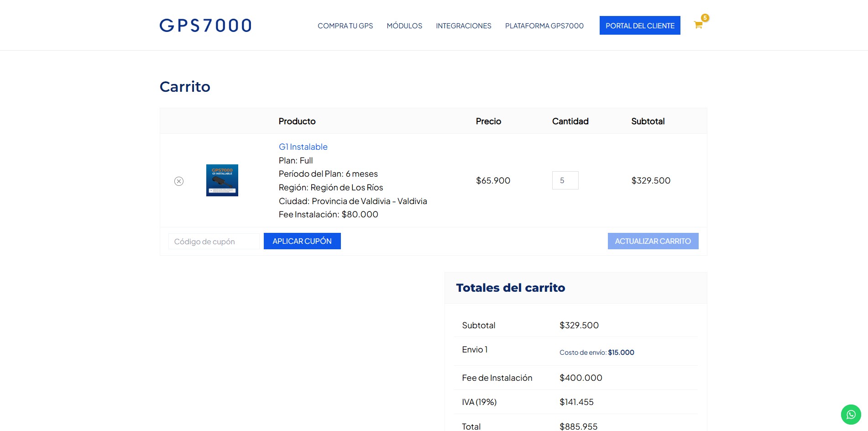The width and height of the screenshot is (868, 431).
Task: Go to the Módulos menu item
Action: pyautogui.click(x=404, y=26)
